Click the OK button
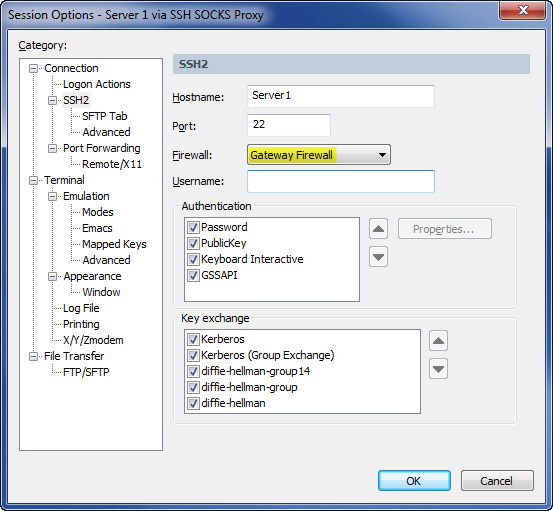Screen dimensions: 553x511 click(414, 481)
